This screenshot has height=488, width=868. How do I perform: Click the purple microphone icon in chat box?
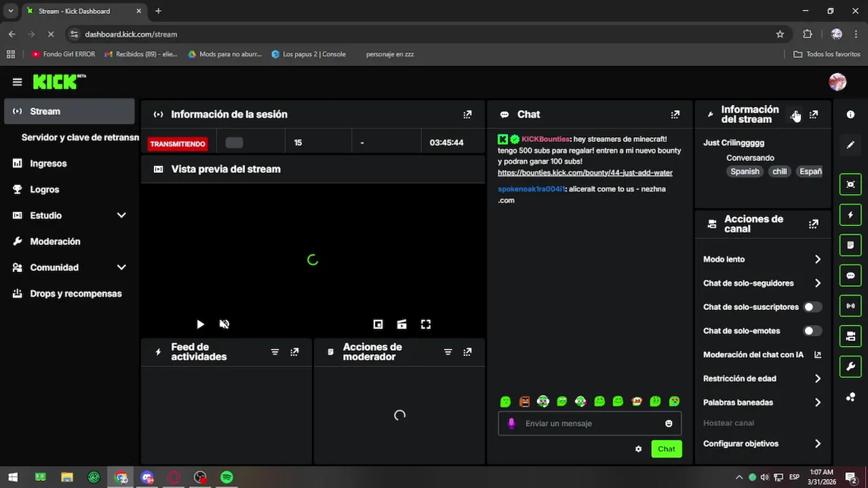pyautogui.click(x=511, y=424)
